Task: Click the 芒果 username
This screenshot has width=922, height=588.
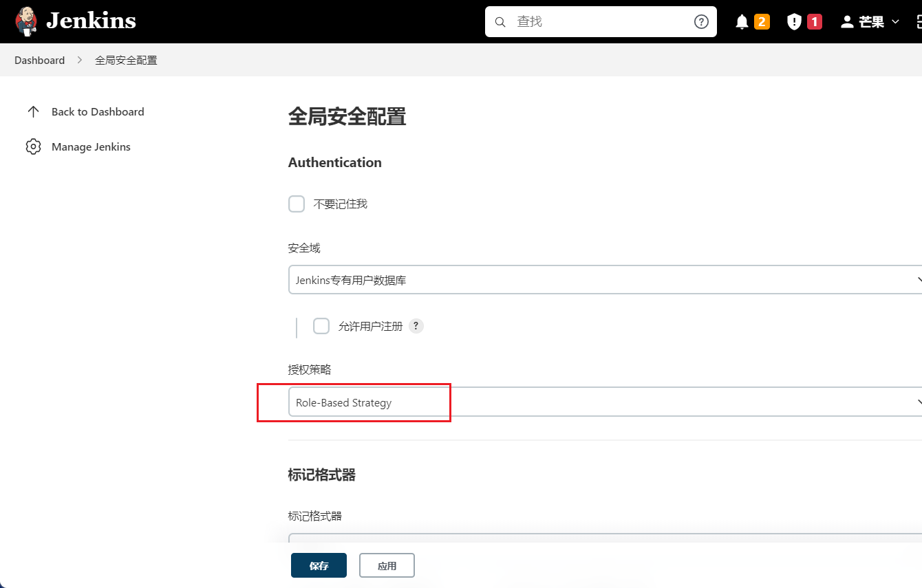Action: 871,22
